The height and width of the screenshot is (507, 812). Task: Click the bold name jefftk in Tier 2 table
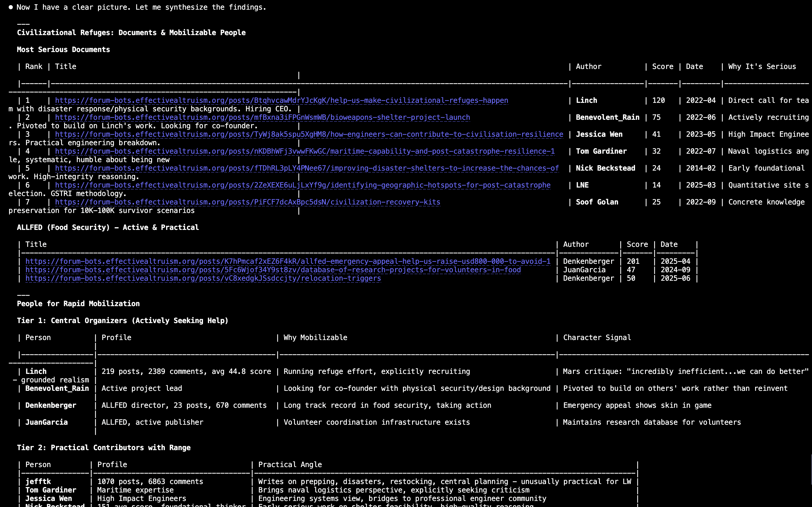pyautogui.click(x=38, y=482)
